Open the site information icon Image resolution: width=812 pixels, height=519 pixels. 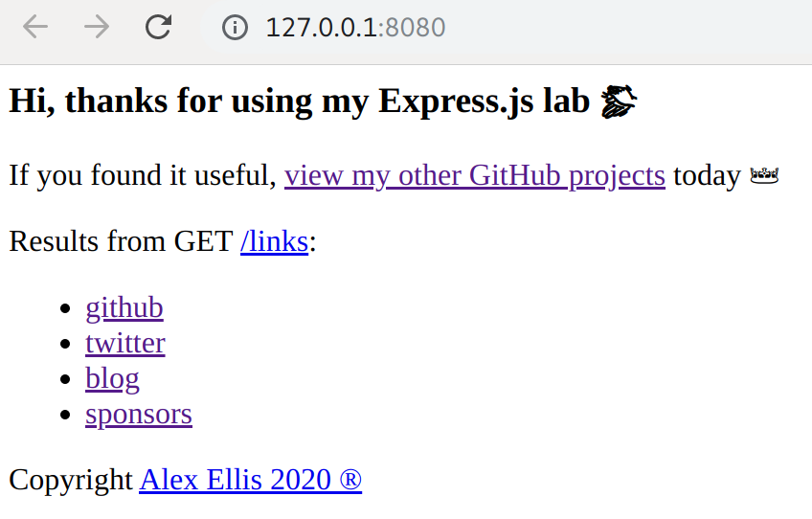[235, 27]
